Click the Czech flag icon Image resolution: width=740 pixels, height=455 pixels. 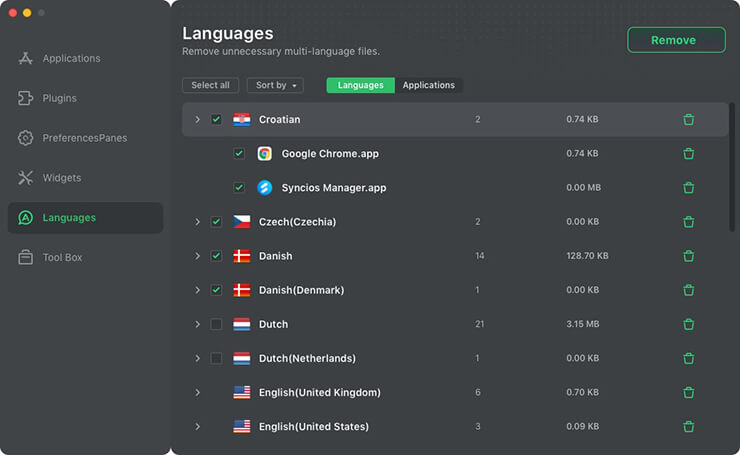242,222
